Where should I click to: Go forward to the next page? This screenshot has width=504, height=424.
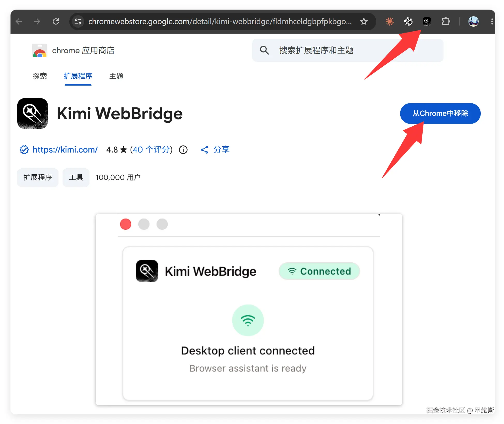pos(37,21)
